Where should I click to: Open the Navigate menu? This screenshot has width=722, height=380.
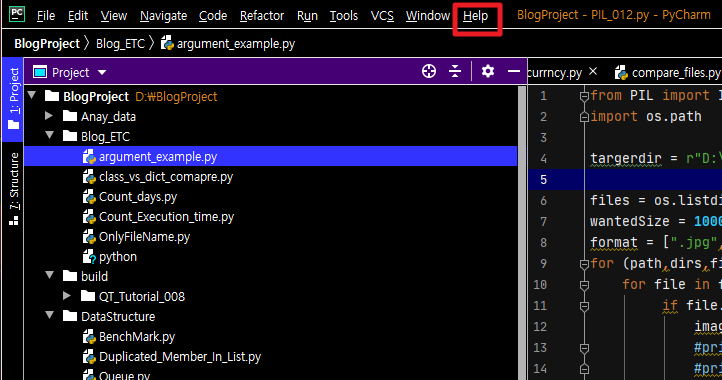(x=163, y=16)
